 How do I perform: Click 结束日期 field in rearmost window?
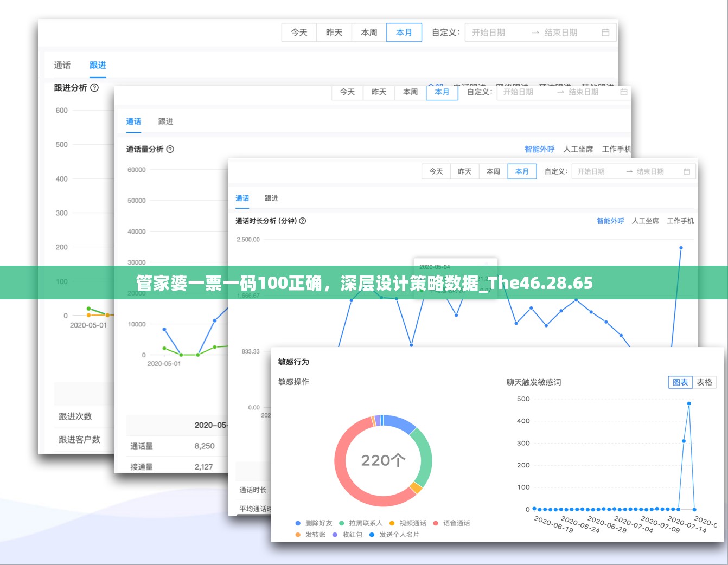coord(561,33)
